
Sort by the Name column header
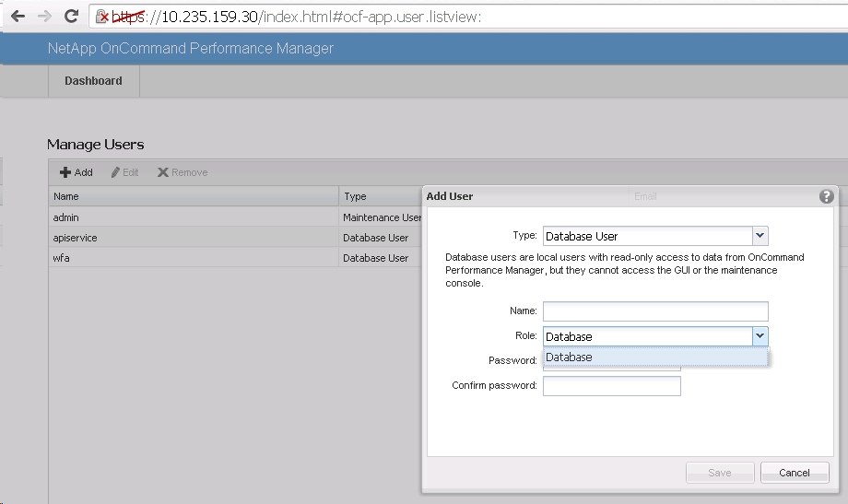194,196
